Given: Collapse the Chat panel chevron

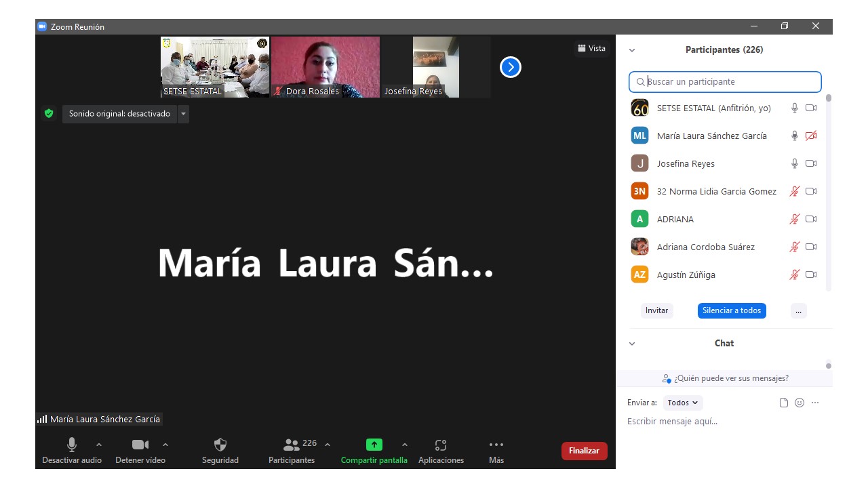Looking at the screenshot, I should (x=632, y=344).
